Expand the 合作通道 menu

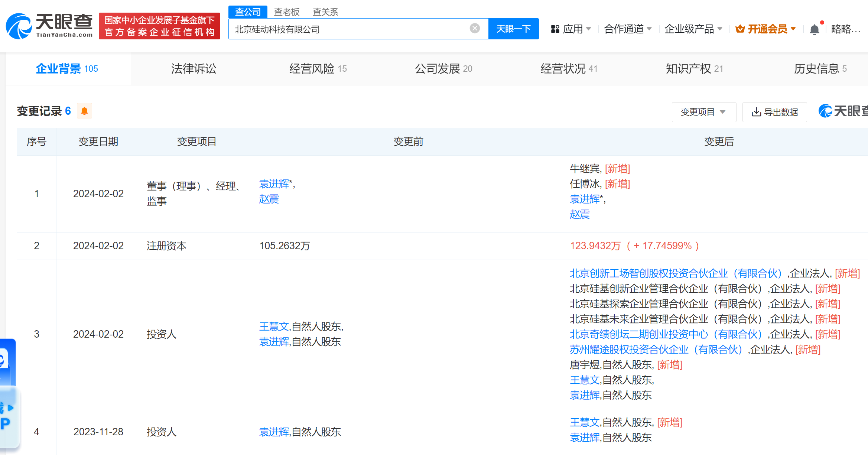tap(628, 29)
